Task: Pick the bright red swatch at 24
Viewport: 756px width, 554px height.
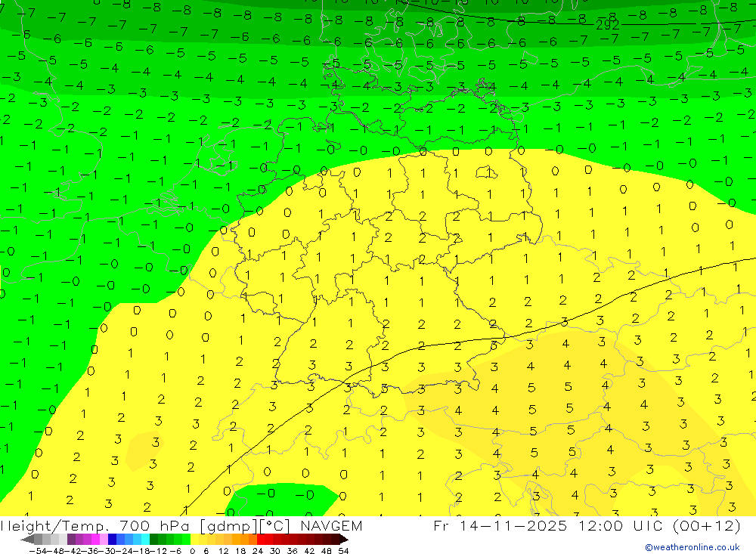Action: 261,539
